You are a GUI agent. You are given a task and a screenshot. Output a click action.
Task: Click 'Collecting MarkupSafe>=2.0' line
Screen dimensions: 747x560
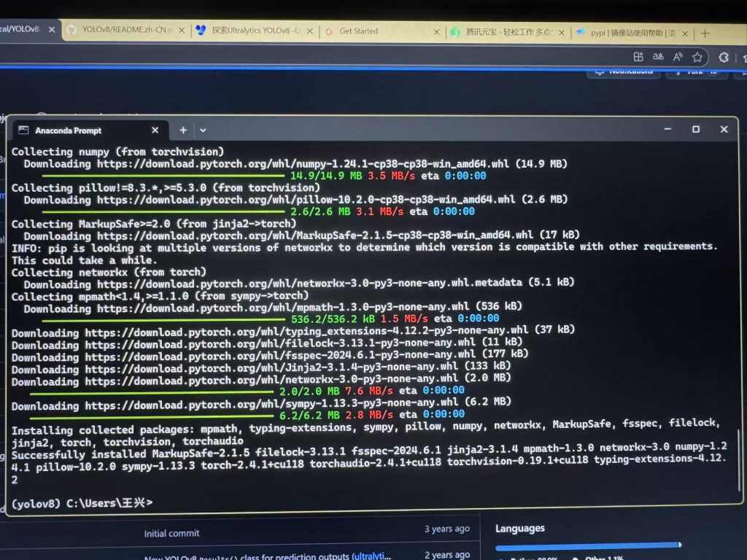154,224
